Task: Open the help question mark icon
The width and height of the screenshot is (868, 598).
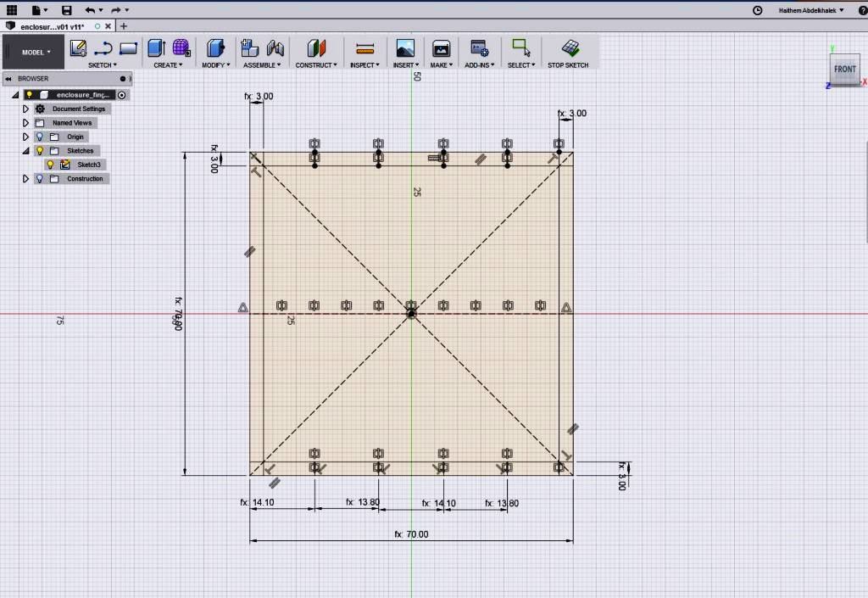Action: coord(862,10)
